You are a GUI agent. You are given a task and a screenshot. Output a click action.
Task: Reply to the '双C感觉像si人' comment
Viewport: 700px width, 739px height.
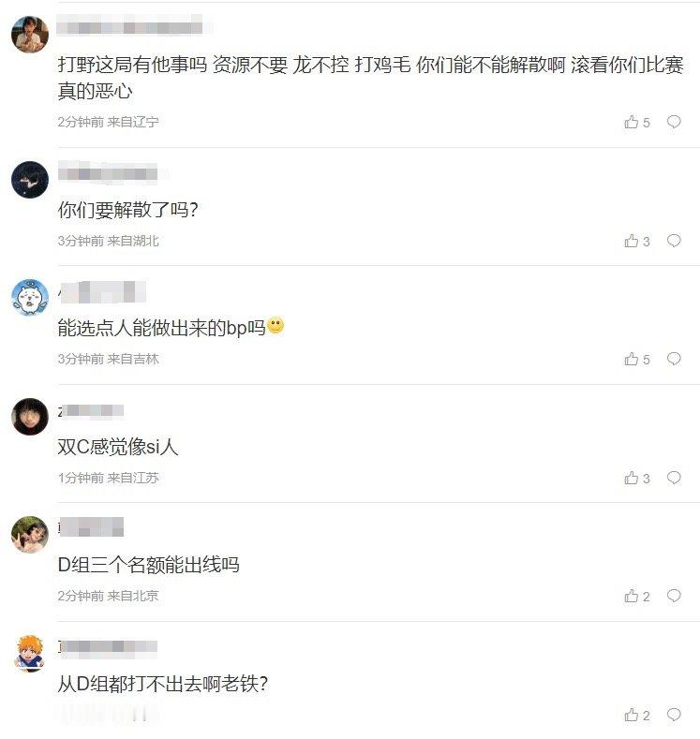click(674, 478)
